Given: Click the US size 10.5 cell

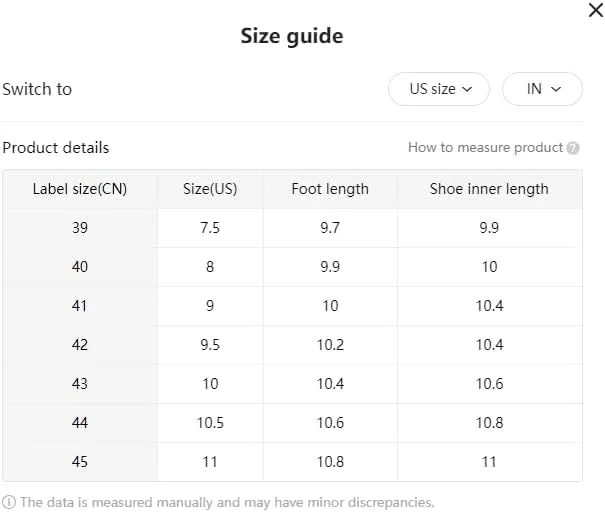Looking at the screenshot, I should tap(210, 423).
